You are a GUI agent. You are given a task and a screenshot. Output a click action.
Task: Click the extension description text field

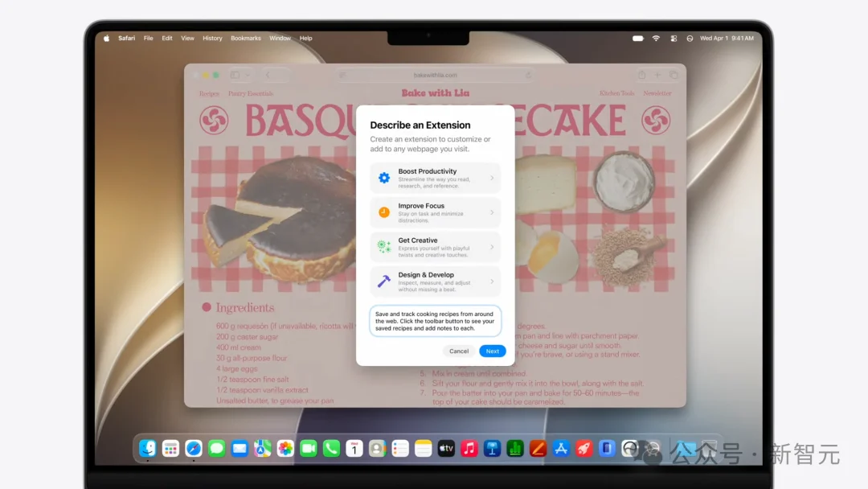click(435, 321)
